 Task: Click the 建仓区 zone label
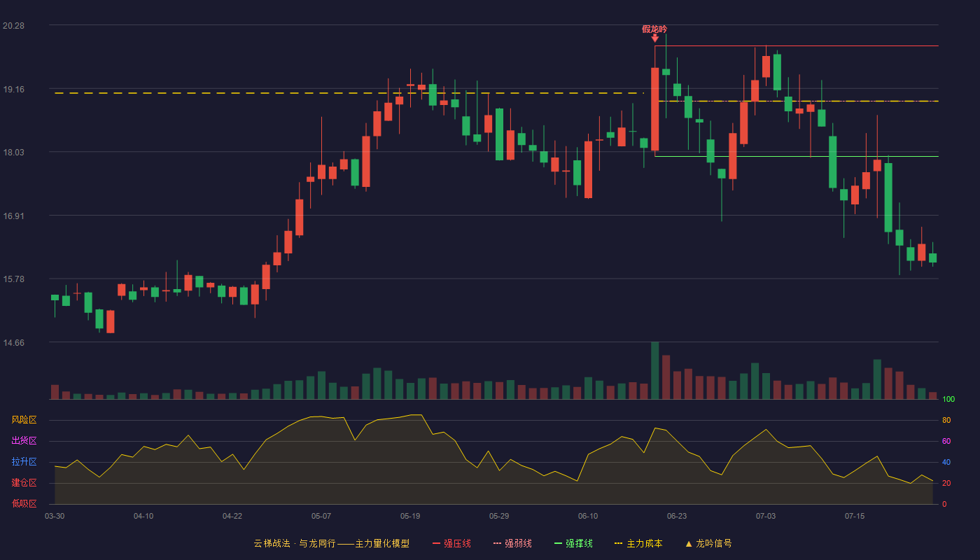pyautogui.click(x=24, y=483)
